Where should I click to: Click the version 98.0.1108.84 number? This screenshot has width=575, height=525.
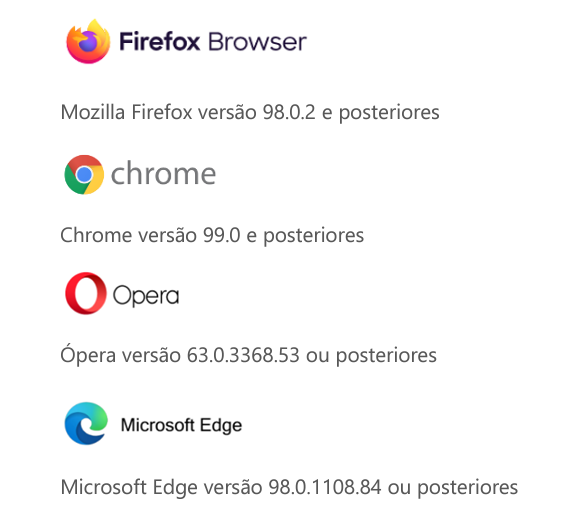click(x=325, y=487)
